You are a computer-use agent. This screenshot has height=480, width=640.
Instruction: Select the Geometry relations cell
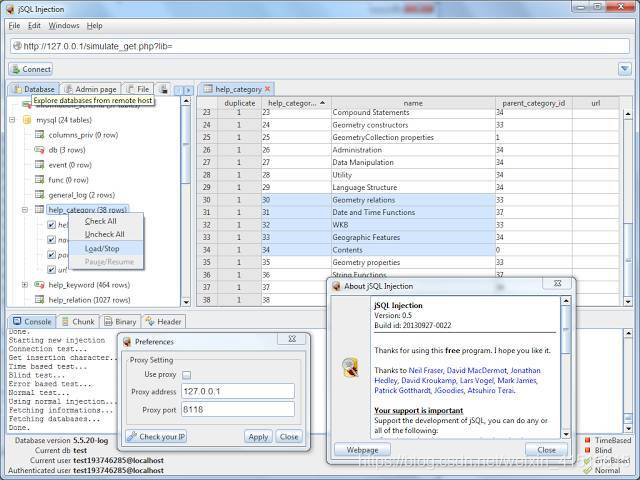(x=413, y=200)
